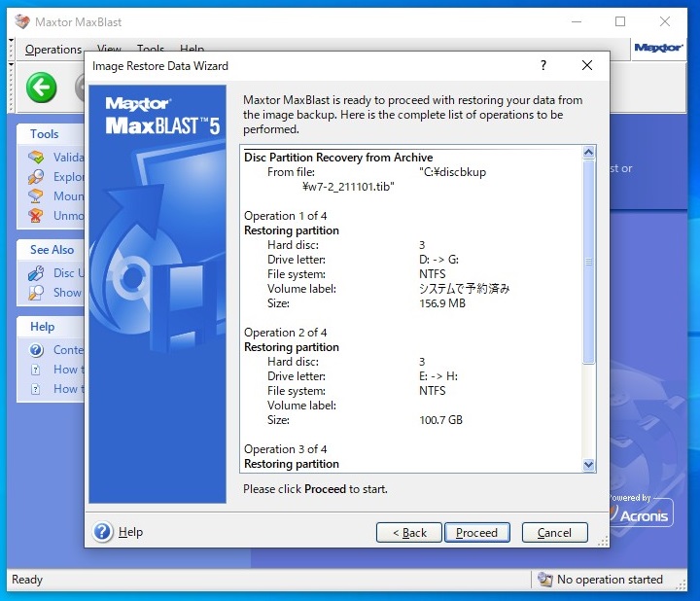Screen dimensions: 700x601
Task: Click the Cancel button in wizard
Action: (554, 533)
